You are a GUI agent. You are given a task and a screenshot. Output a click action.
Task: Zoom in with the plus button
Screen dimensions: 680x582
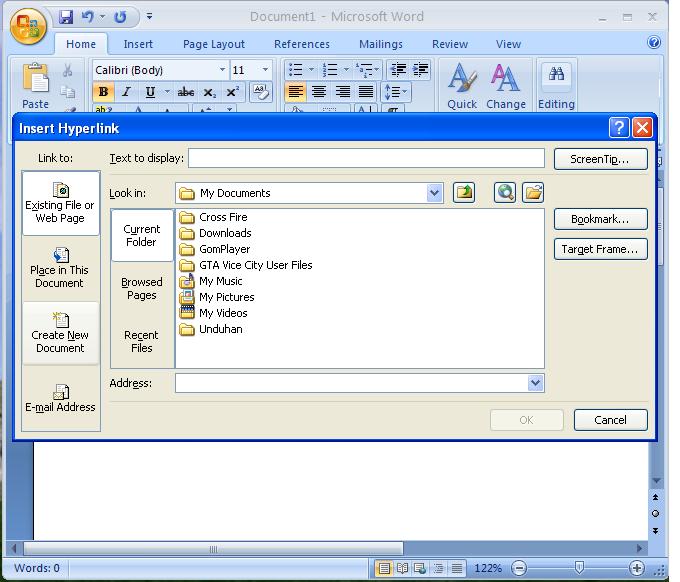[637, 568]
